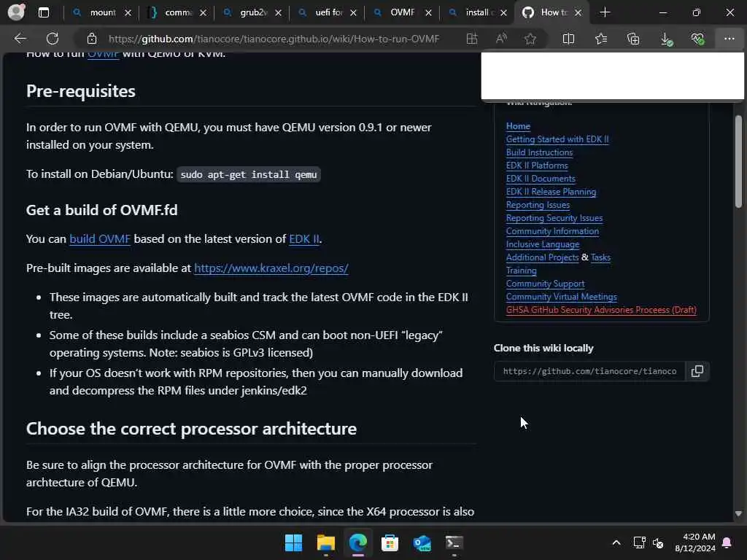Image resolution: width=747 pixels, height=560 pixels.
Task: Open Microsoft Store from taskbar
Action: 390,542
